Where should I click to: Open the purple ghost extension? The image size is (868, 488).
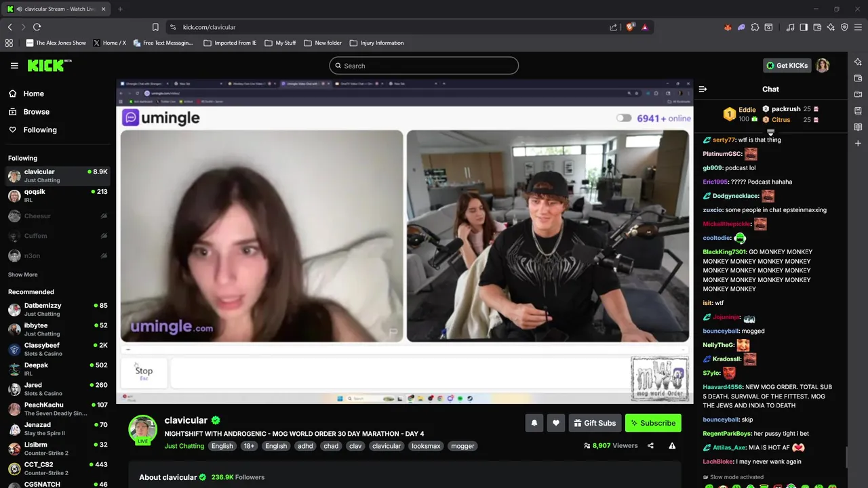(741, 27)
